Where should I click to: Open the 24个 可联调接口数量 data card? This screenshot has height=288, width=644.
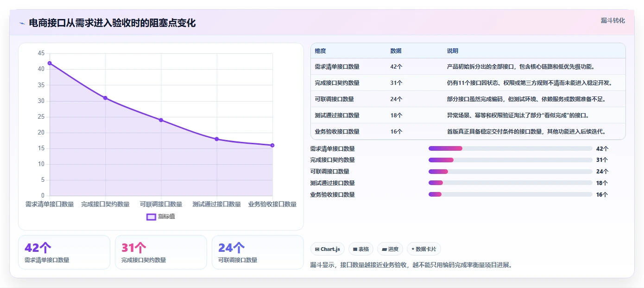(x=258, y=252)
